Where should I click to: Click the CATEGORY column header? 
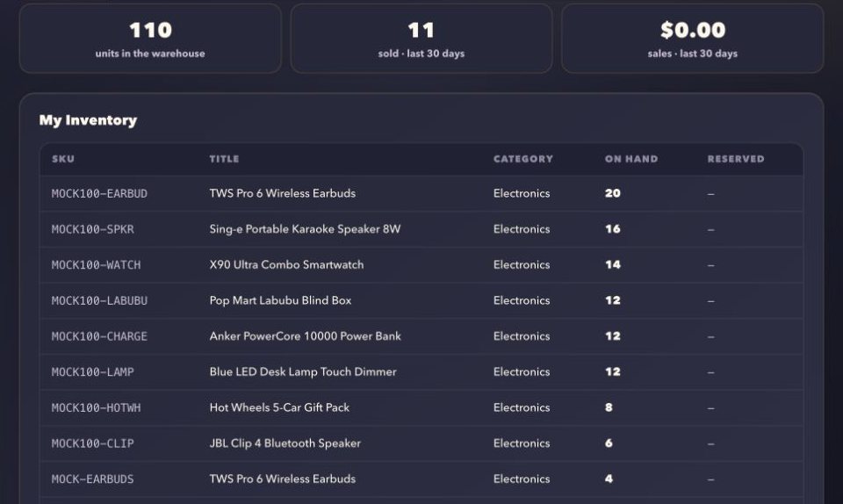[x=523, y=159]
